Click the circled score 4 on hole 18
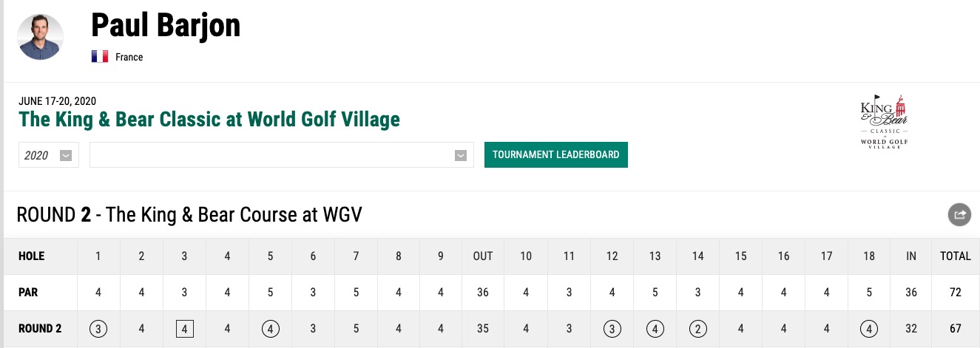The width and height of the screenshot is (980, 348). 869,329
